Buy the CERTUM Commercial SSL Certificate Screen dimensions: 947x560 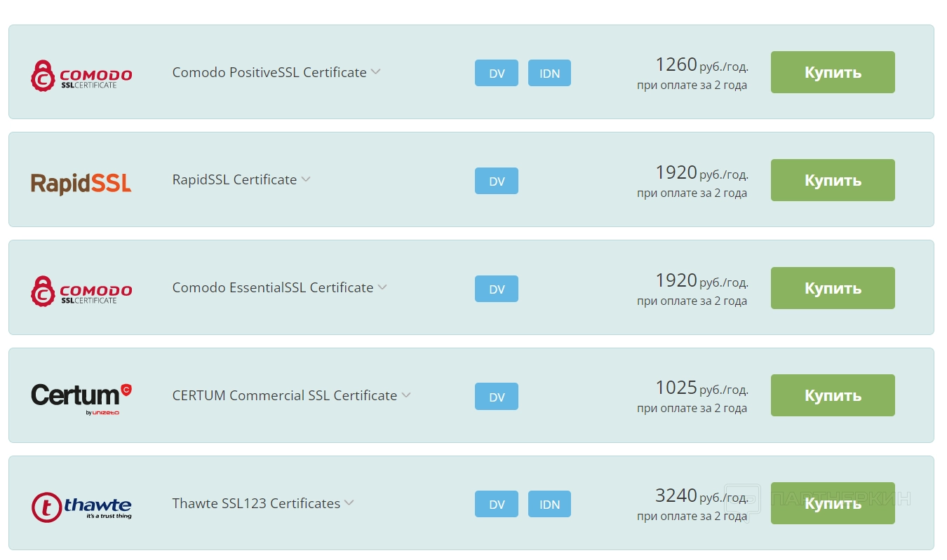tap(833, 395)
